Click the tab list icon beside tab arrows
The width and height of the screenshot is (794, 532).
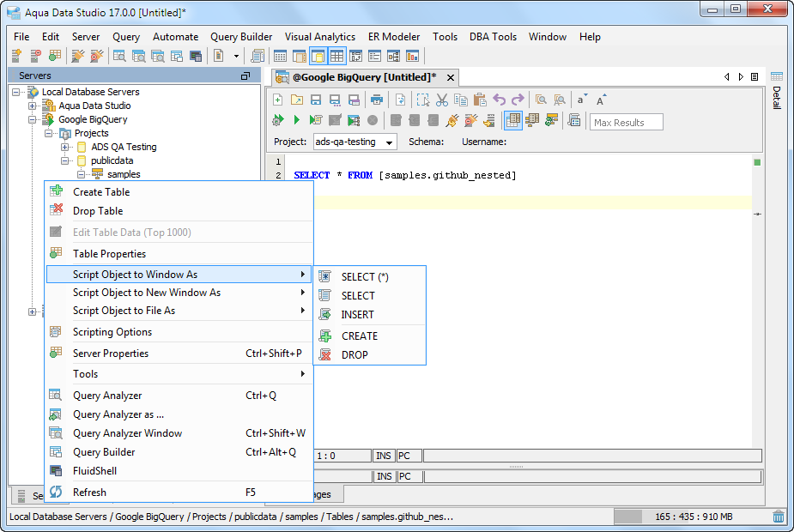[x=755, y=77]
